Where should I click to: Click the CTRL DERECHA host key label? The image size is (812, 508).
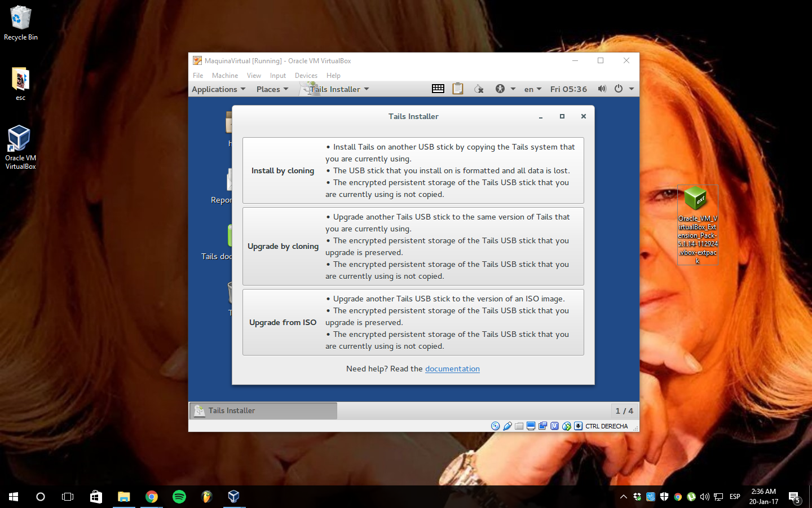pyautogui.click(x=607, y=426)
